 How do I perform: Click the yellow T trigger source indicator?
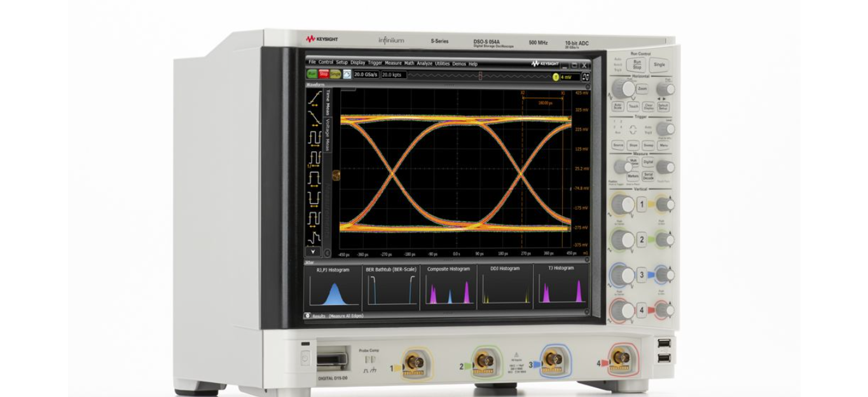[556, 77]
